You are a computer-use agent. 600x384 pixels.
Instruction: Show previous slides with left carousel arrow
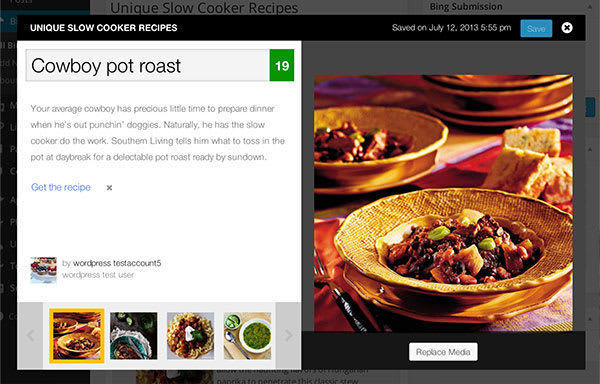coord(30,335)
